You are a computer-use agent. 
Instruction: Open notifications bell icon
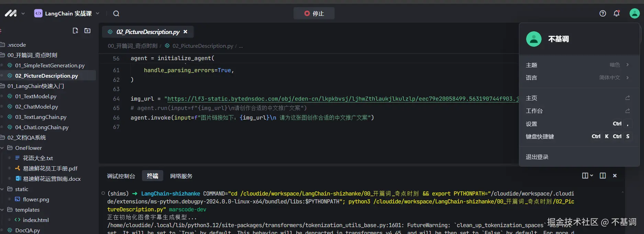click(x=617, y=13)
